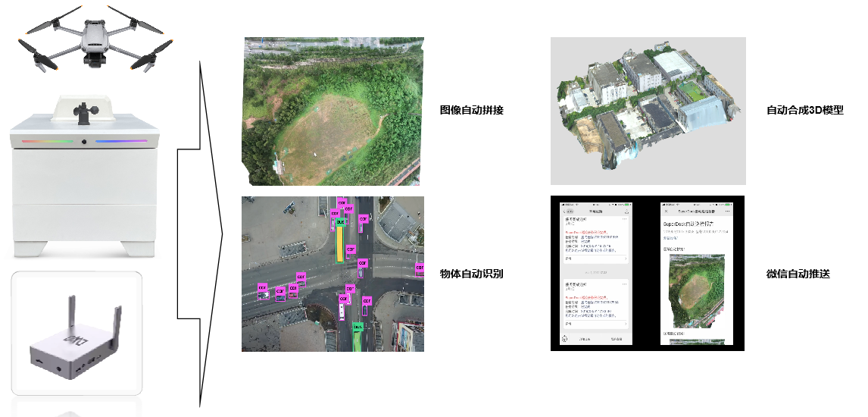Click the rainbow LED strip on the dock
Image resolution: width=868 pixels, height=417 pixels.
pyautogui.click(x=84, y=141)
